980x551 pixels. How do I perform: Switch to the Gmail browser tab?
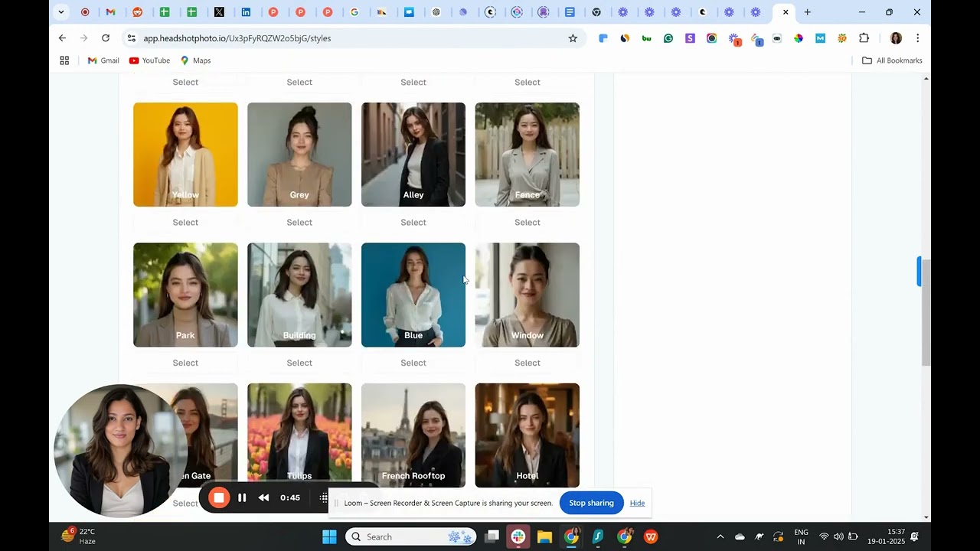(x=111, y=12)
